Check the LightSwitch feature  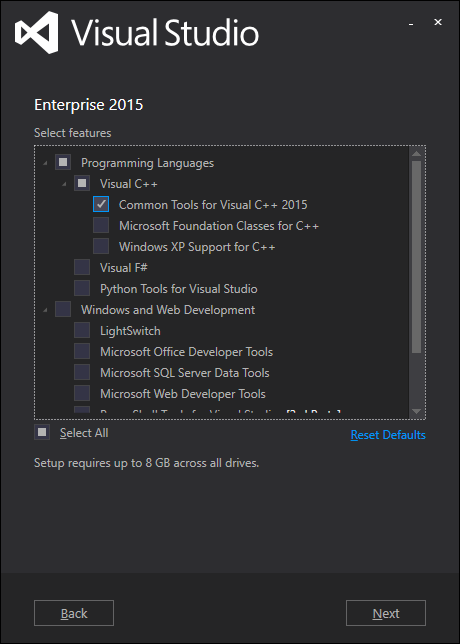(82, 330)
